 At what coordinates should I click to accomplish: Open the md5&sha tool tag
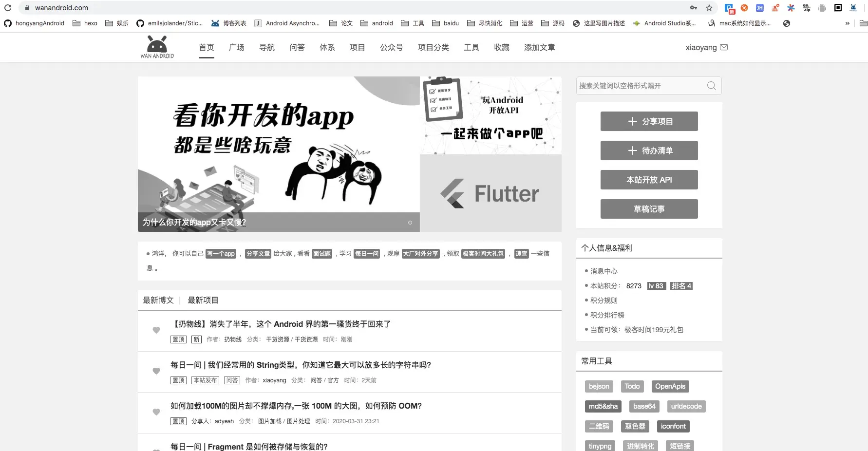(x=603, y=407)
